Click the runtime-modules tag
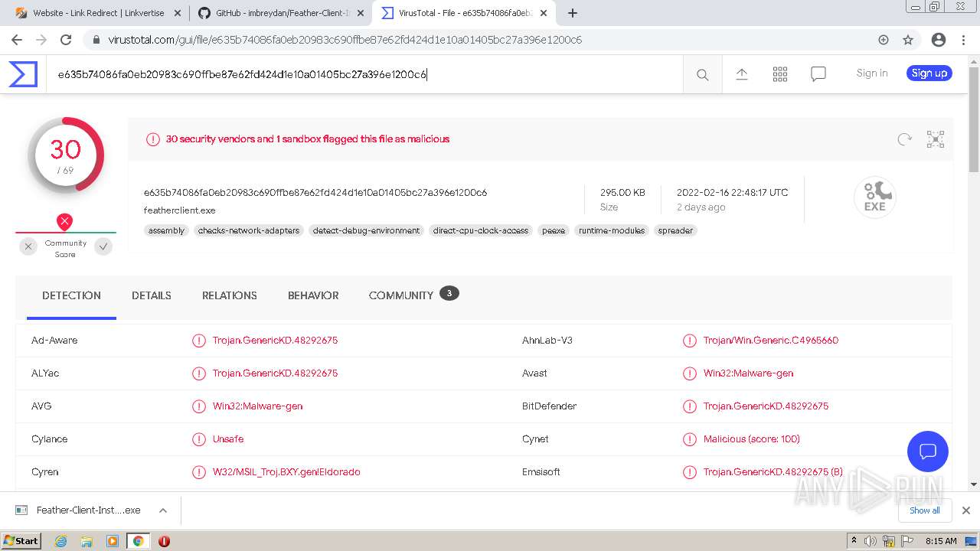Viewport: 980px width, 551px height. point(612,230)
